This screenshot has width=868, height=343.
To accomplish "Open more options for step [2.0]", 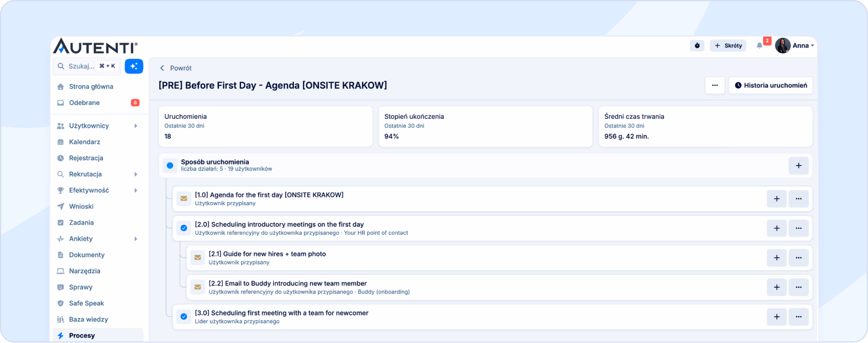I will tap(799, 228).
